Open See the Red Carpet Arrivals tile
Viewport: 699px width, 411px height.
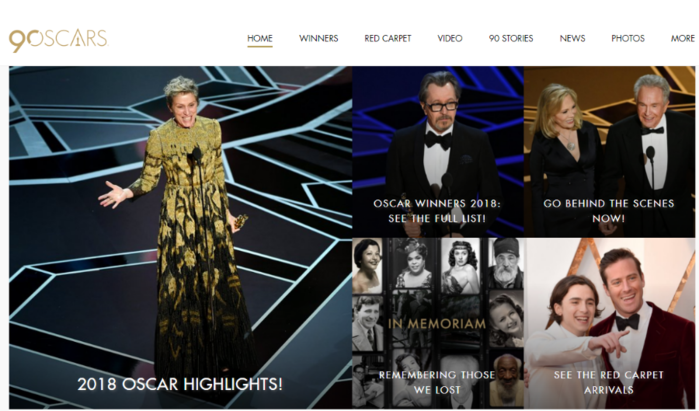[609, 323]
